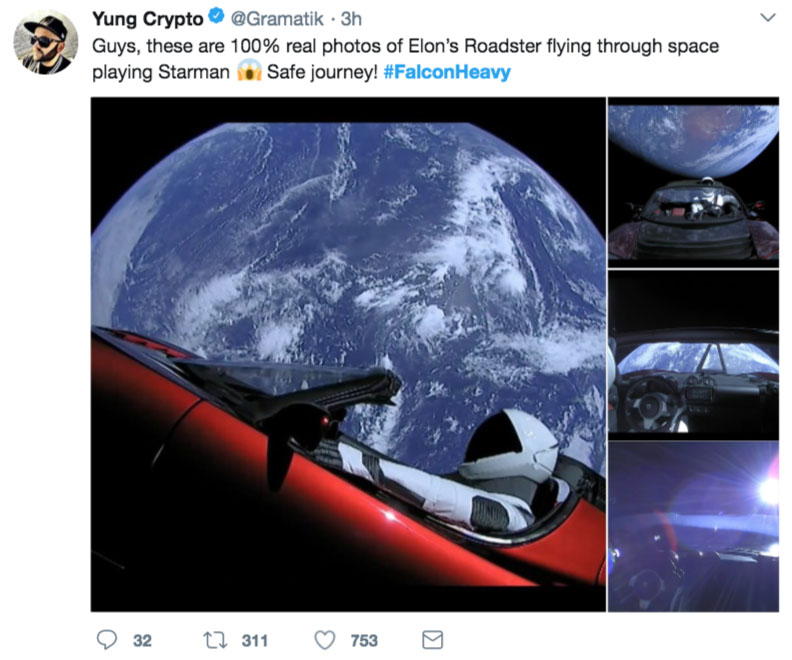View the top-right Roadster rear-view photo

[x=693, y=180]
